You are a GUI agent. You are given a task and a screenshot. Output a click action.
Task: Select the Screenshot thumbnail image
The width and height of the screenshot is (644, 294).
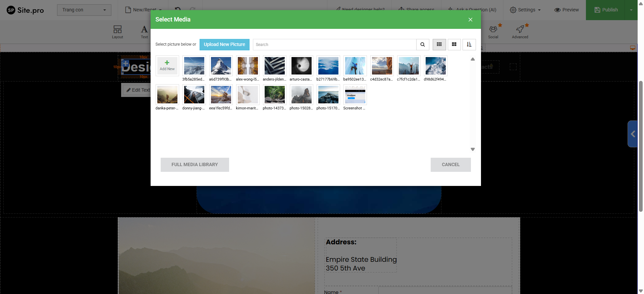pyautogui.click(x=355, y=95)
